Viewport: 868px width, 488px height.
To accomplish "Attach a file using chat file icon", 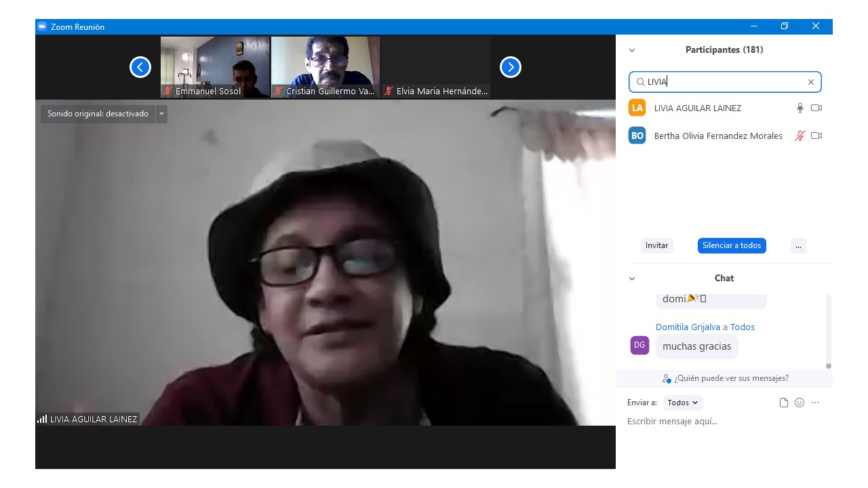I will pyautogui.click(x=784, y=403).
